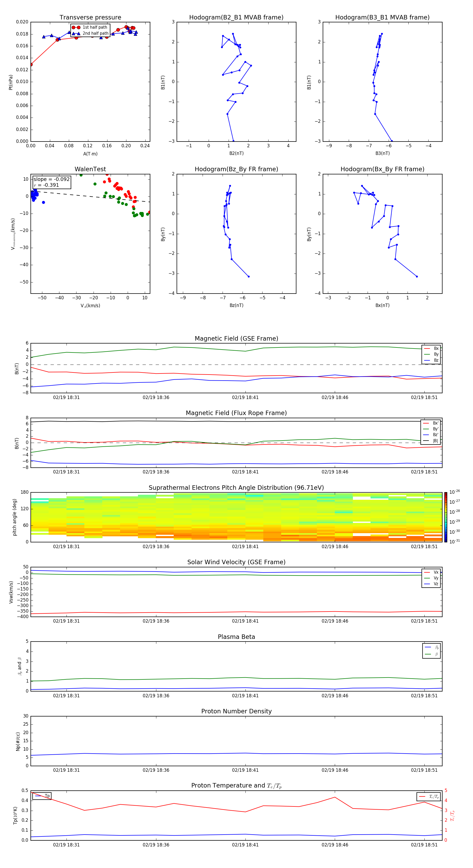Click the "Solar Wind Velocity (GSE Frame)" title
Viewport: 473px width, 868px height.
(236, 562)
